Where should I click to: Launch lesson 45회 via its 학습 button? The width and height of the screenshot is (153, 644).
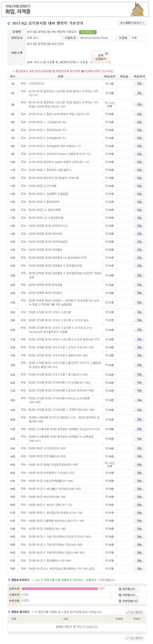tap(139, 464)
